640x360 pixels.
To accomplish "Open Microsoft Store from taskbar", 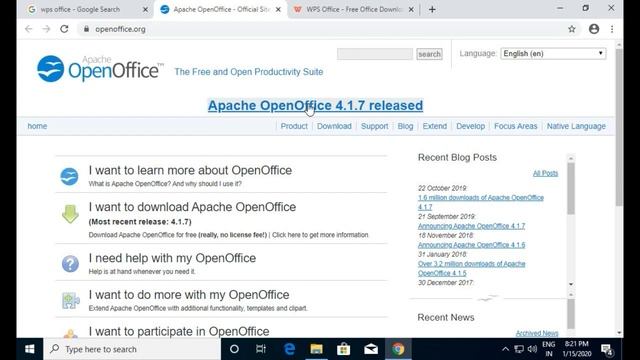I will pyautogui.click(x=344, y=349).
